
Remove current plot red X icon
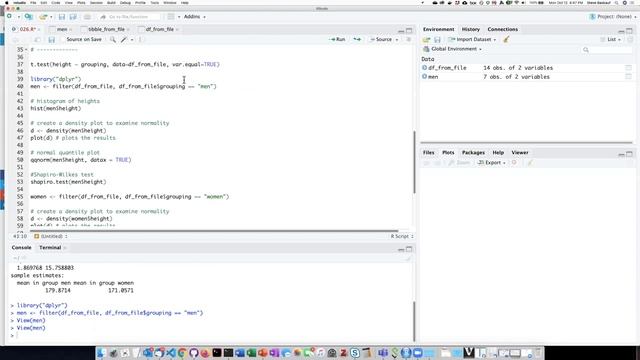(514, 162)
